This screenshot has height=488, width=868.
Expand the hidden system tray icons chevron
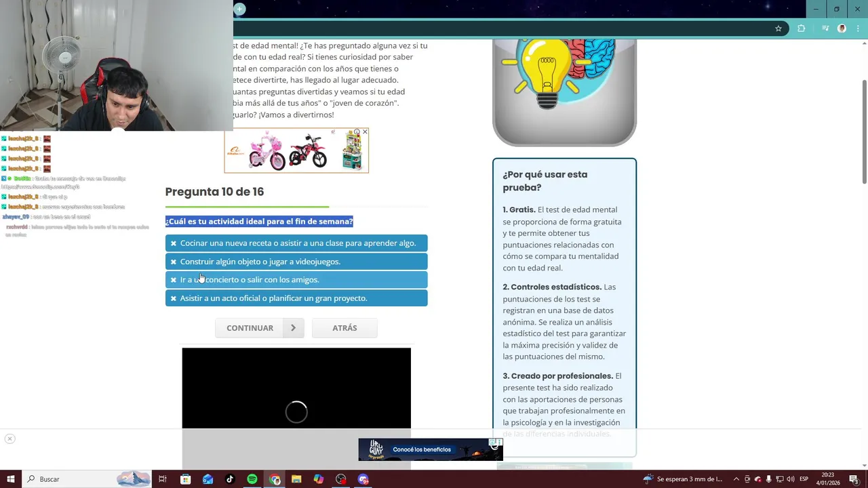736,479
